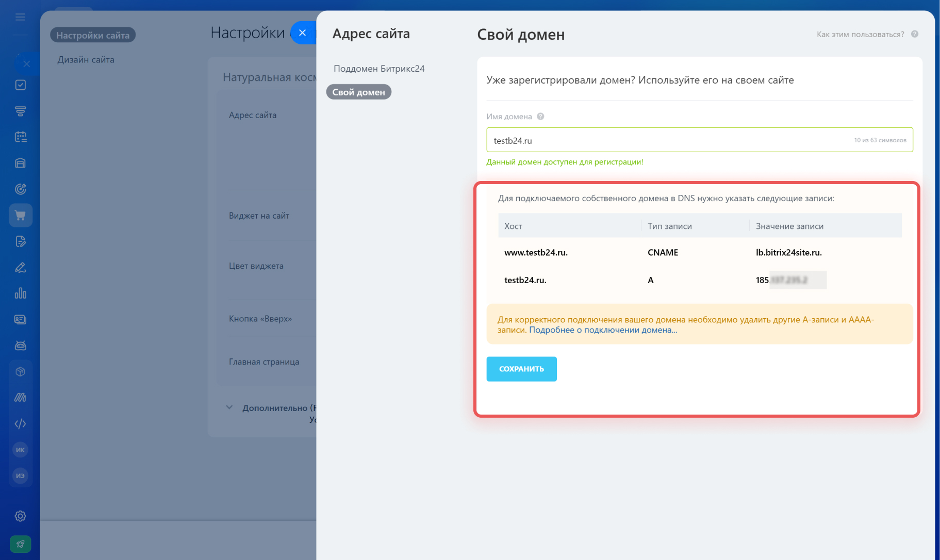Click Адрес сайта row in background settings
Viewport: 940px width, 560px height.
click(253, 115)
